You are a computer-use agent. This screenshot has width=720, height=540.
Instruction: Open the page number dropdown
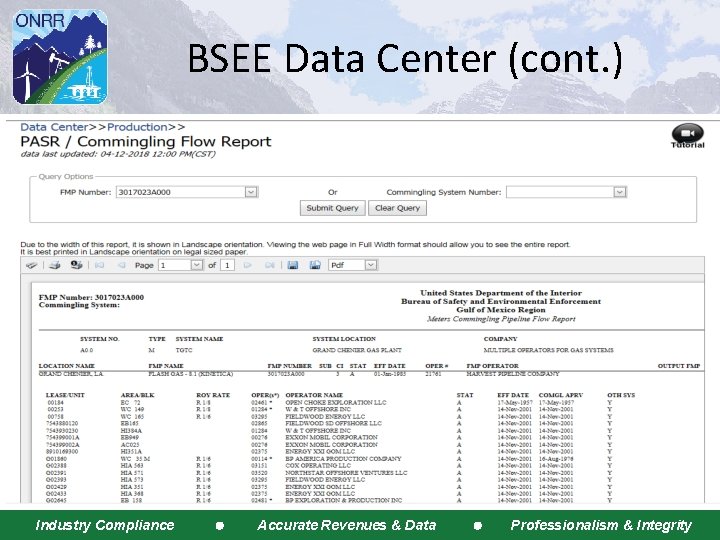click(196, 265)
